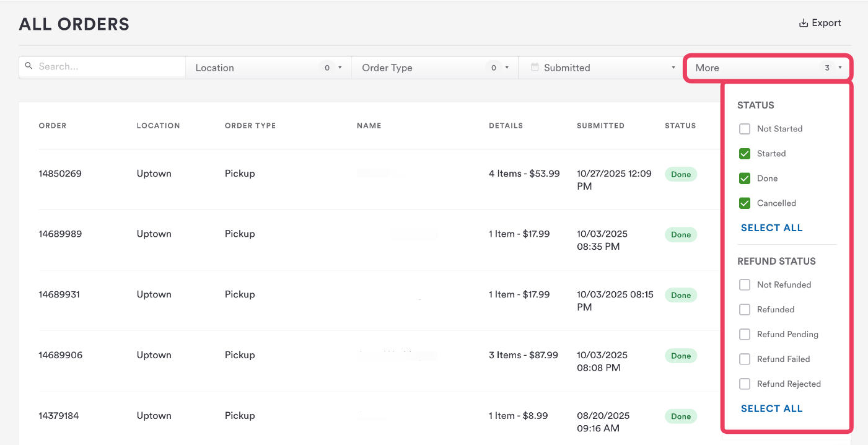Open the Submitted date dropdown
The width and height of the screenshot is (868, 445).
(x=601, y=68)
